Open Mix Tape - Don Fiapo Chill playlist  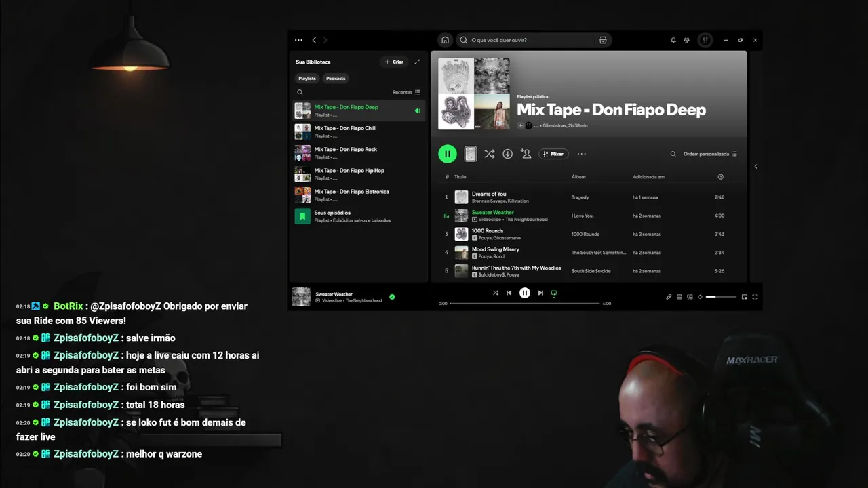pos(359,131)
